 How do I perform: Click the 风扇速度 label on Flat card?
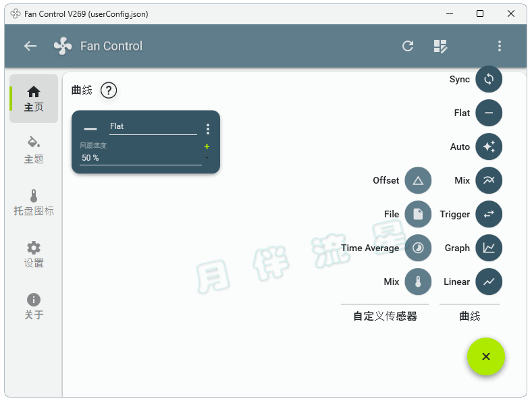[93, 146]
